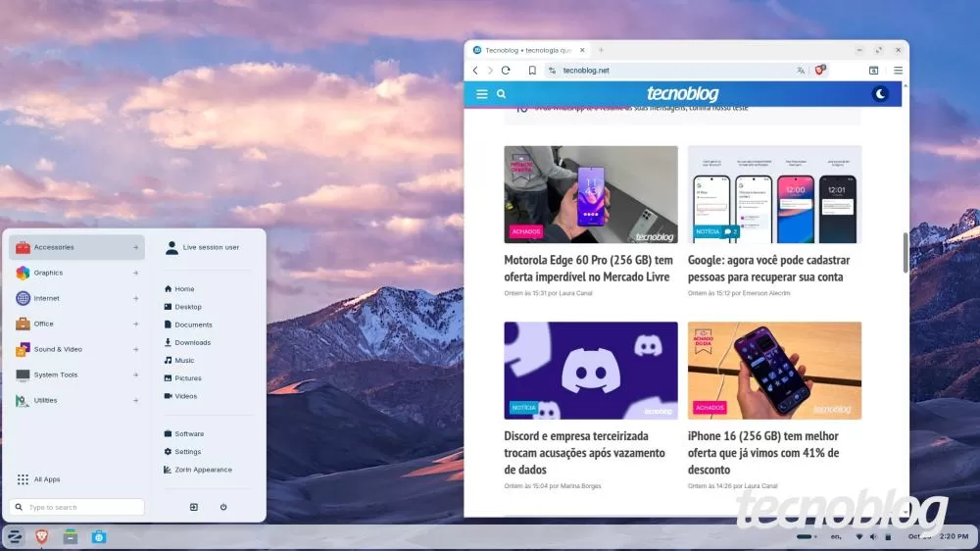Click the power off icon in the menu
Image resolution: width=980 pixels, height=551 pixels.
point(223,507)
